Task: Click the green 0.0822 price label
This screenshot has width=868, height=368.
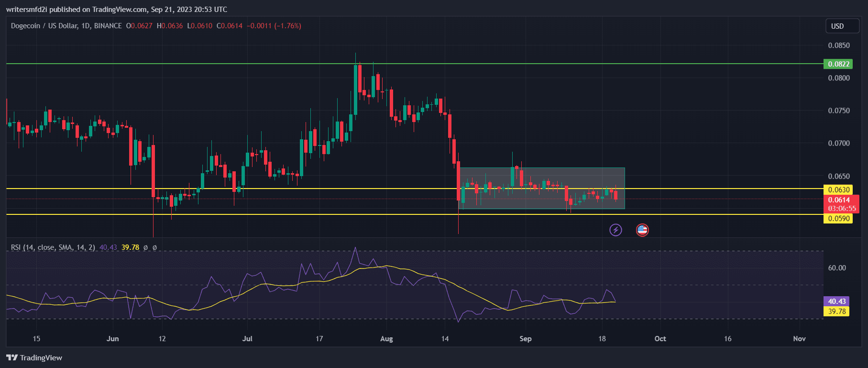Action: click(838, 64)
